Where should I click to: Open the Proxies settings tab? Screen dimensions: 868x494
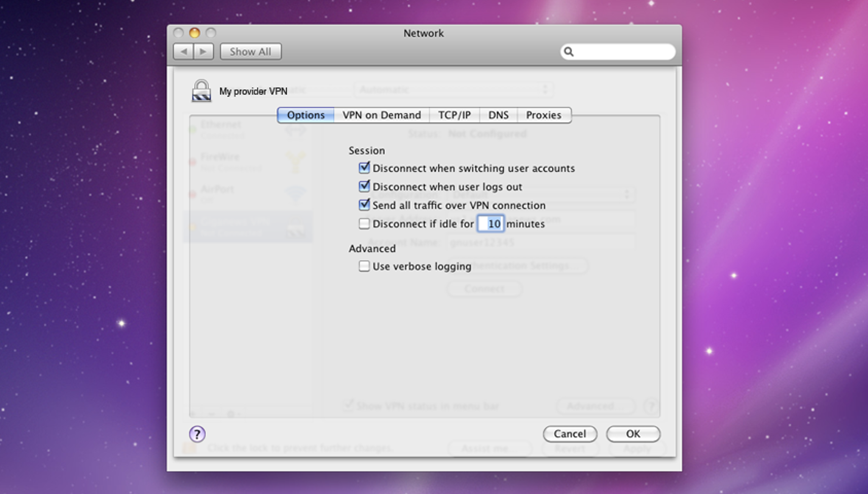542,114
